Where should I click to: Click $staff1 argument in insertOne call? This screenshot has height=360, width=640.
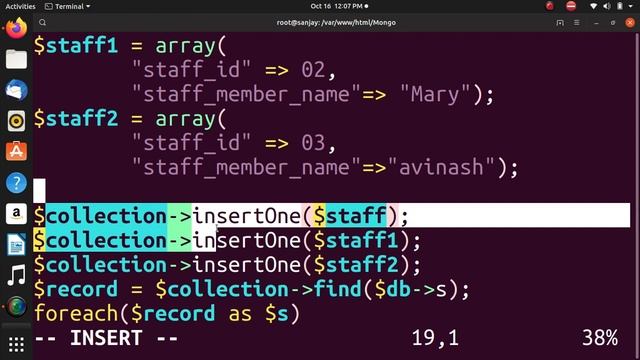pos(356,240)
